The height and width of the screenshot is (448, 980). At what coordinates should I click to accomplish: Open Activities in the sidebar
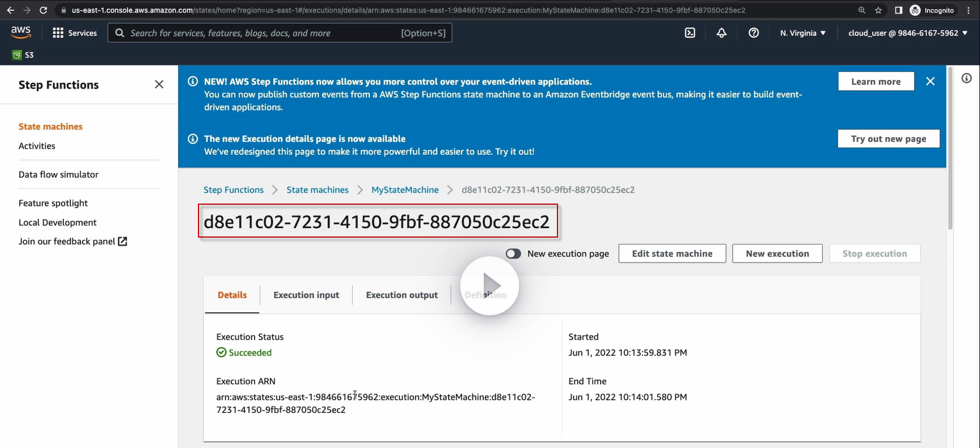[37, 146]
